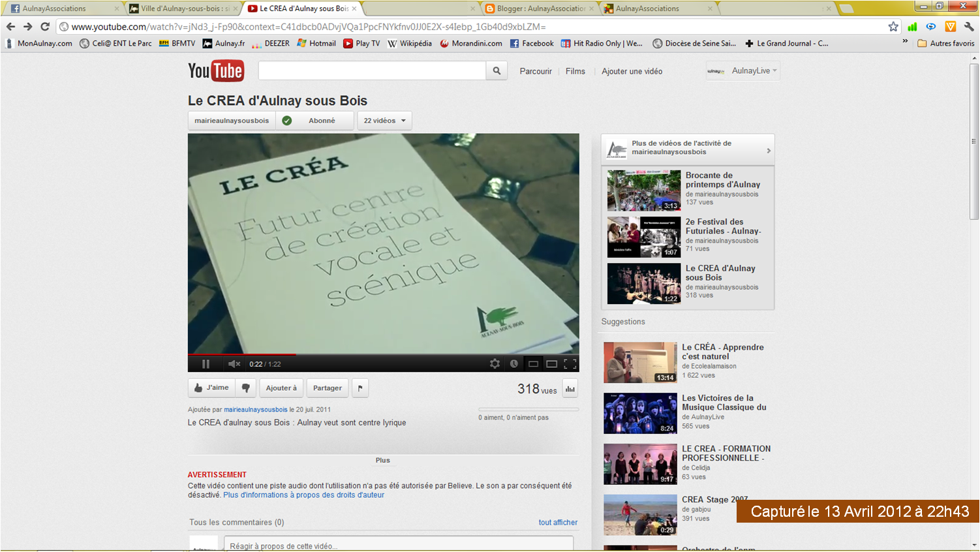Viewport: 980px width, 552px height.
Task: Flag the video with the flag icon
Action: [x=360, y=388]
